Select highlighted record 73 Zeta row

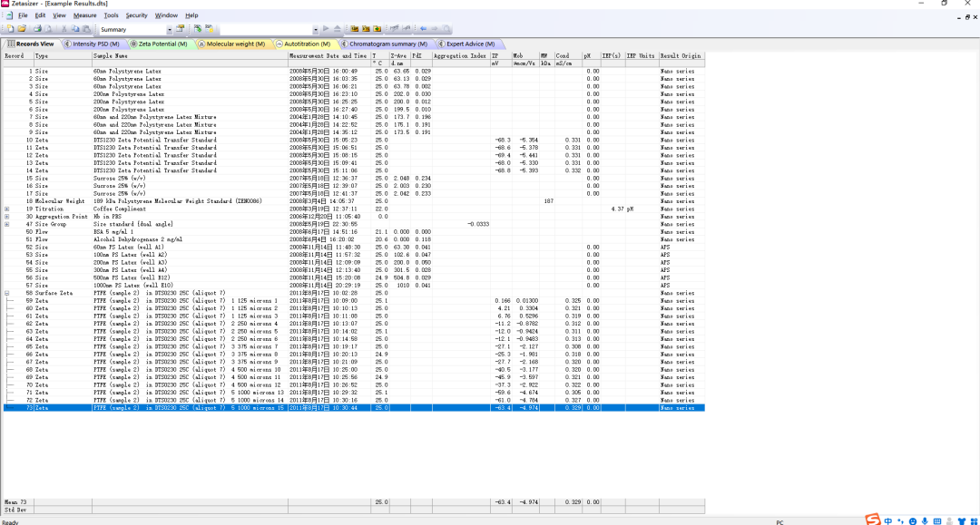354,408
